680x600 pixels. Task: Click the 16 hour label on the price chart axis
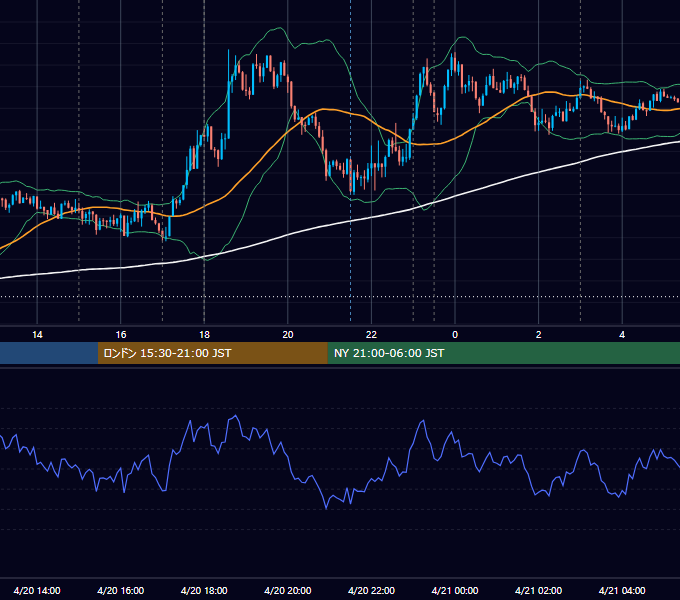tap(121, 335)
